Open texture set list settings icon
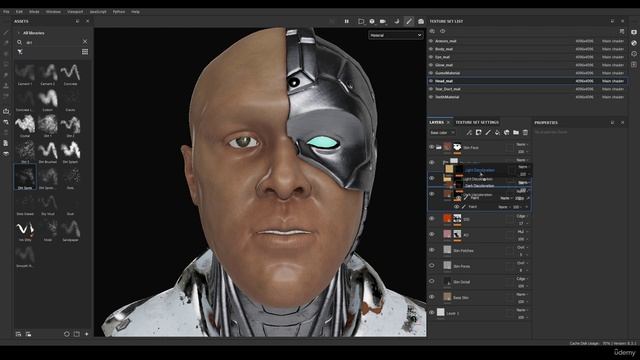 [x=622, y=31]
